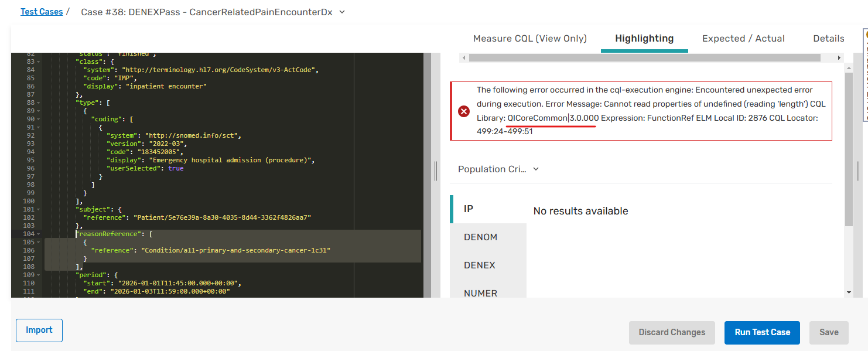Click the horizontal scrollbar right arrow

point(839,57)
